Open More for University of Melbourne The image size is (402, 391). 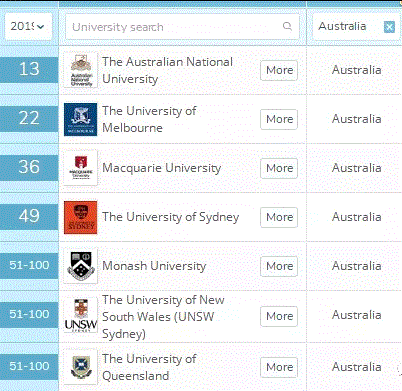click(x=279, y=119)
